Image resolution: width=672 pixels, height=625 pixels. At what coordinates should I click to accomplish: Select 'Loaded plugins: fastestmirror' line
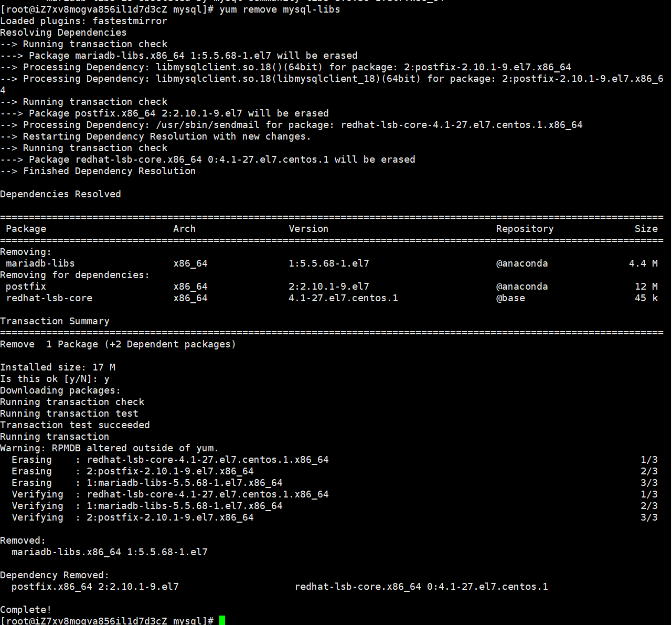(x=84, y=21)
